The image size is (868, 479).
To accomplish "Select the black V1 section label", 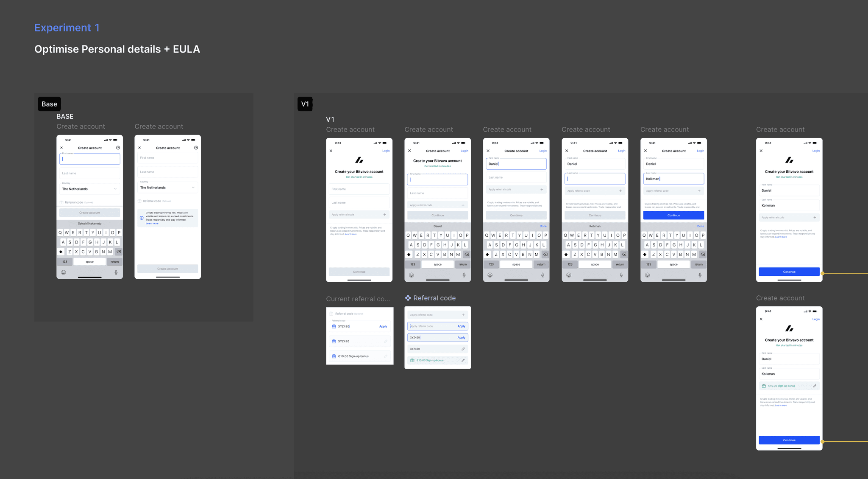I will [x=305, y=104].
